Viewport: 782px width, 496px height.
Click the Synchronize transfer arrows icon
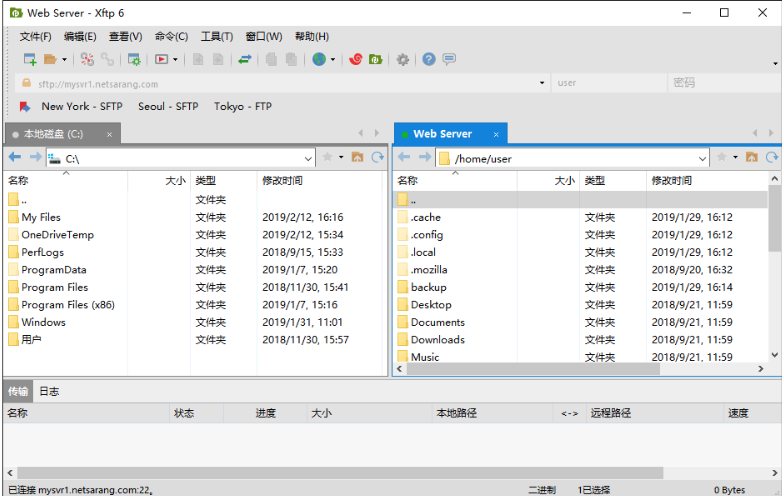[x=244, y=59]
